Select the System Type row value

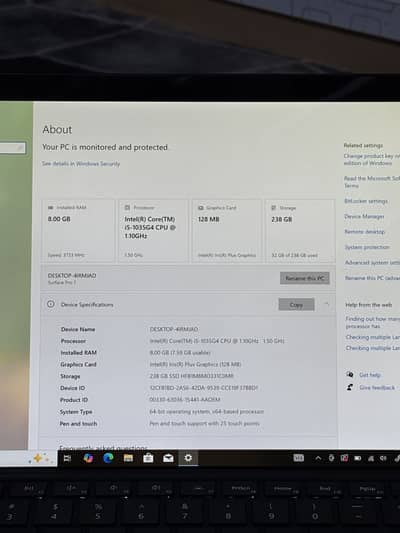pos(207,411)
